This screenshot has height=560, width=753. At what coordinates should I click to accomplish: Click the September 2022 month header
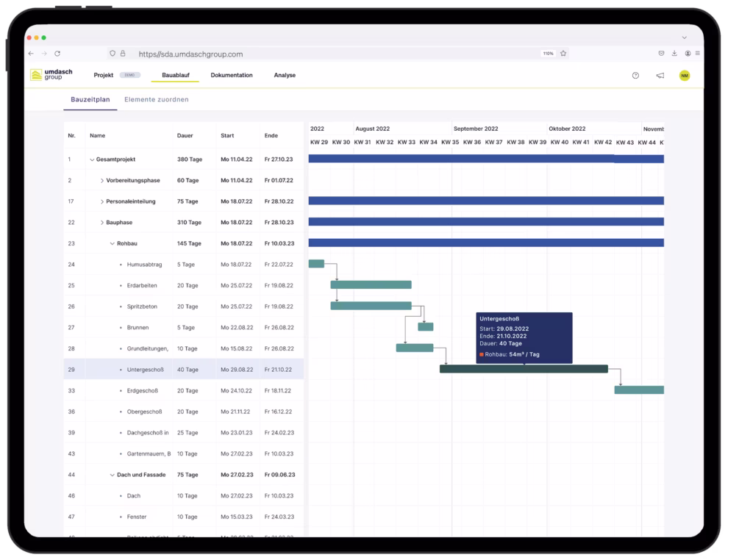click(x=476, y=129)
